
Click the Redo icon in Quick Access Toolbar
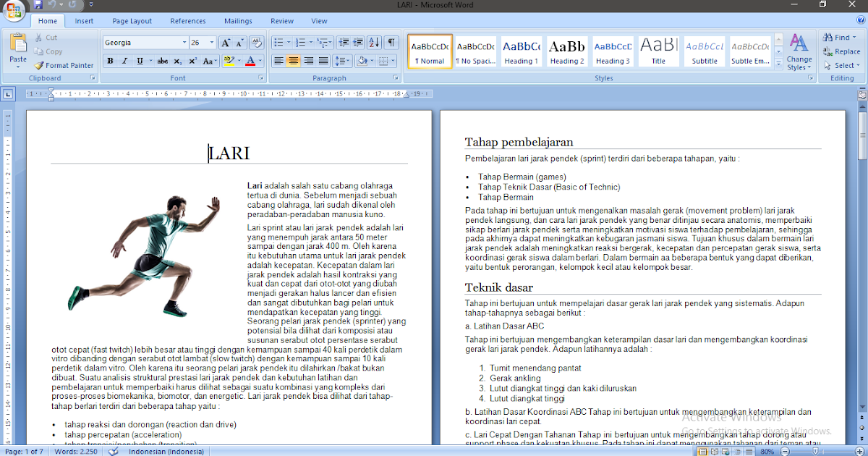point(72,4)
